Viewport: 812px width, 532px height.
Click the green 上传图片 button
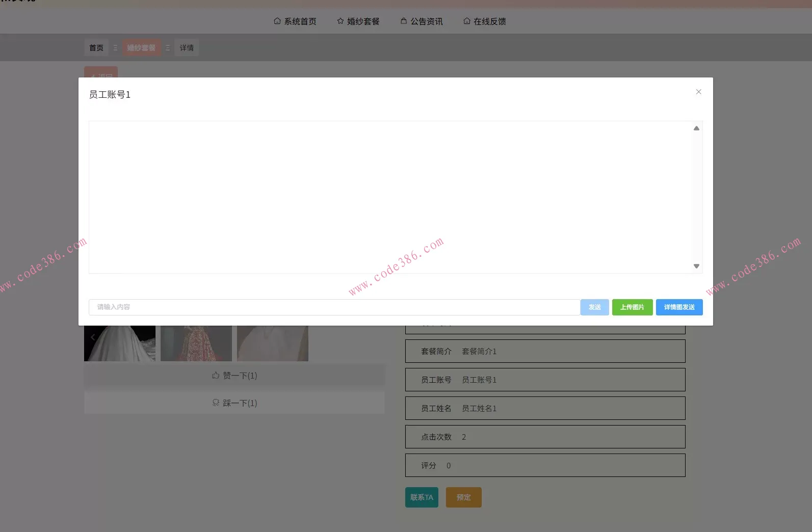click(x=632, y=307)
